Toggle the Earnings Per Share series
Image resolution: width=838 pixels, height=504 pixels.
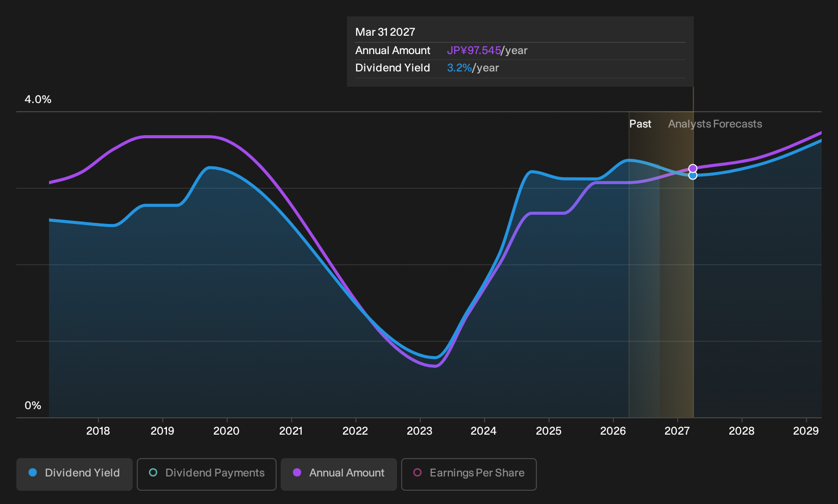click(469, 474)
